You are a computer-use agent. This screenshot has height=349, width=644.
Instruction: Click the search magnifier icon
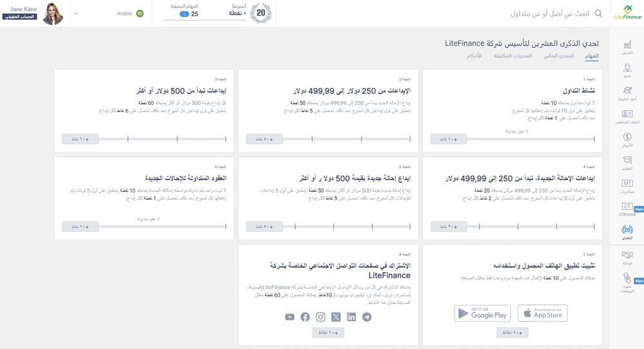click(598, 14)
